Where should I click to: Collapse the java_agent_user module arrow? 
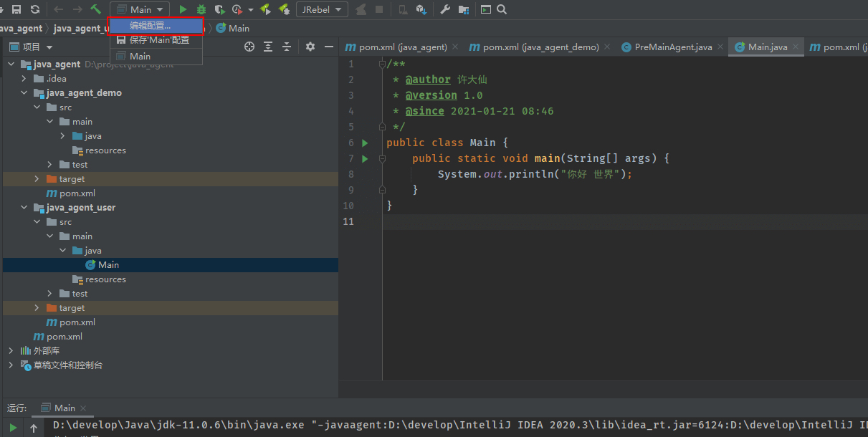coord(24,208)
